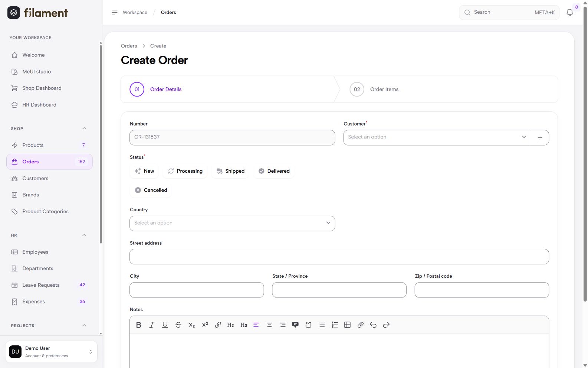588x368 pixels.
Task: Apply underline in Notes toolbar
Action: pyautogui.click(x=165, y=325)
